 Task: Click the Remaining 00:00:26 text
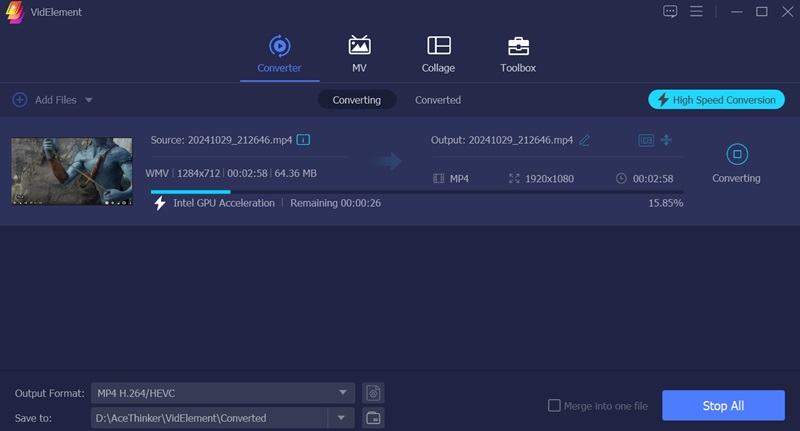click(335, 203)
